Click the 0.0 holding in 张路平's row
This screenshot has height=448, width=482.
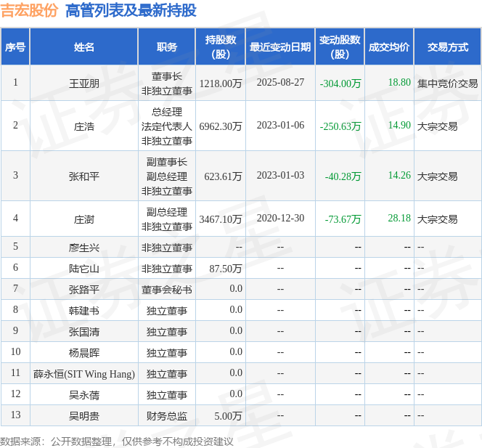[236, 288]
